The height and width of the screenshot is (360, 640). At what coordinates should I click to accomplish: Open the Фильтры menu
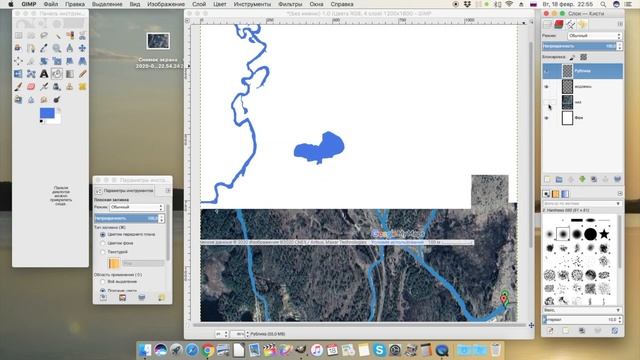click(290, 4)
